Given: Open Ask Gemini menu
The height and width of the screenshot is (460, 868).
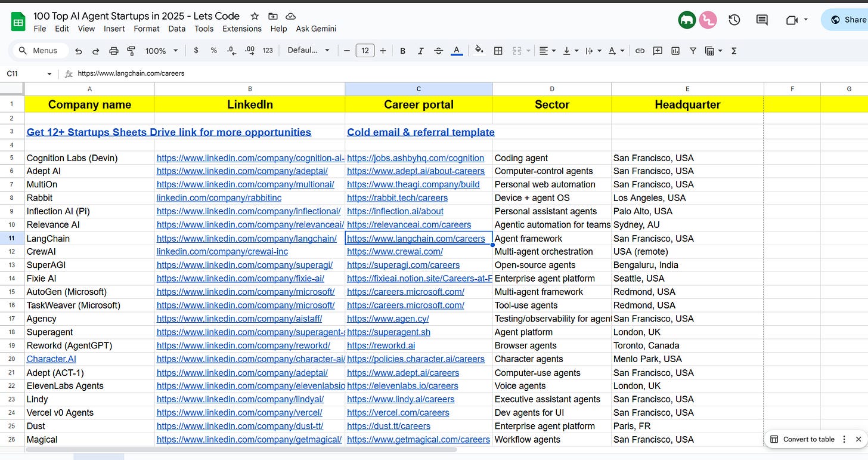Looking at the screenshot, I should (x=317, y=29).
